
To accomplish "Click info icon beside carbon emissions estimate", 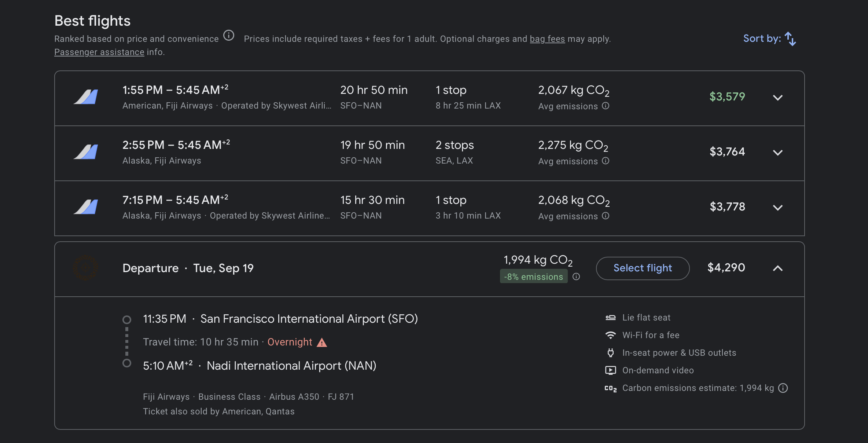I will pyautogui.click(x=783, y=388).
